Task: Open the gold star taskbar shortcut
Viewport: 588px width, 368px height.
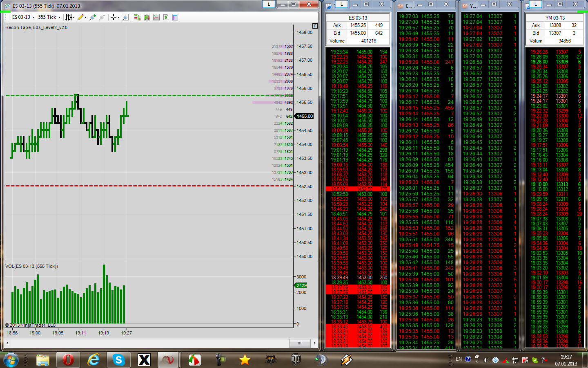Action: [x=245, y=360]
